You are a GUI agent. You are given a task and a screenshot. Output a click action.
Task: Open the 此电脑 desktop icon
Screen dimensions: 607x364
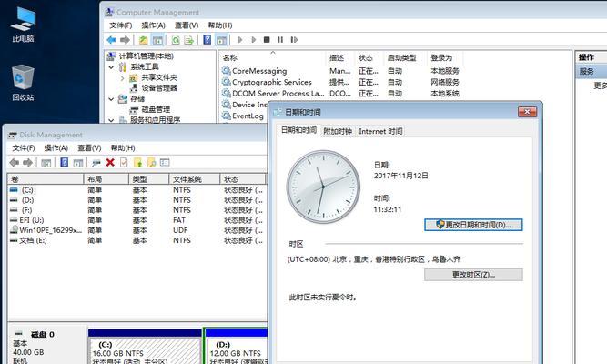tap(23, 24)
